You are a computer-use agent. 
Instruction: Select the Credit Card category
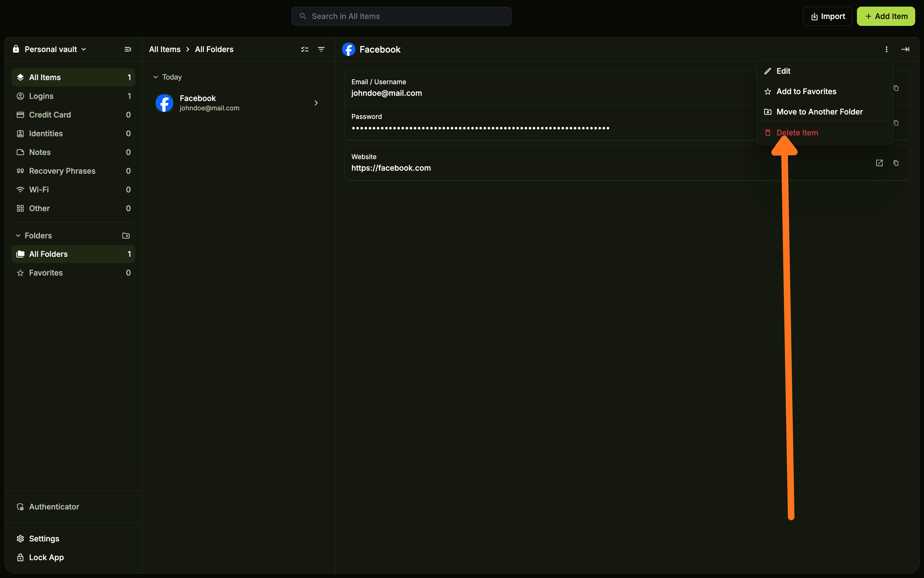pyautogui.click(x=73, y=115)
